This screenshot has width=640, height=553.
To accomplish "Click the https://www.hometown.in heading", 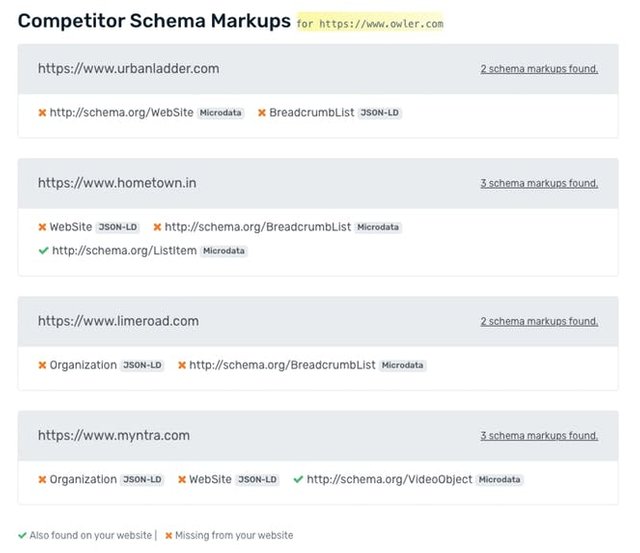I will 117,183.
